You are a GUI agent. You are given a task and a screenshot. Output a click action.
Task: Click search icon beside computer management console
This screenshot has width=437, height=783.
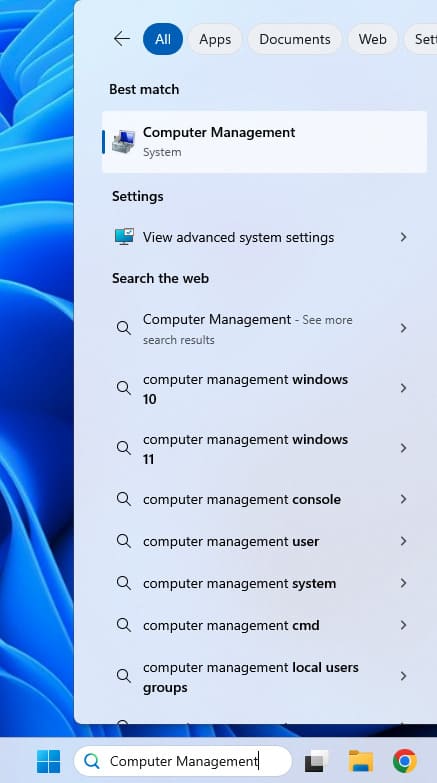123,499
